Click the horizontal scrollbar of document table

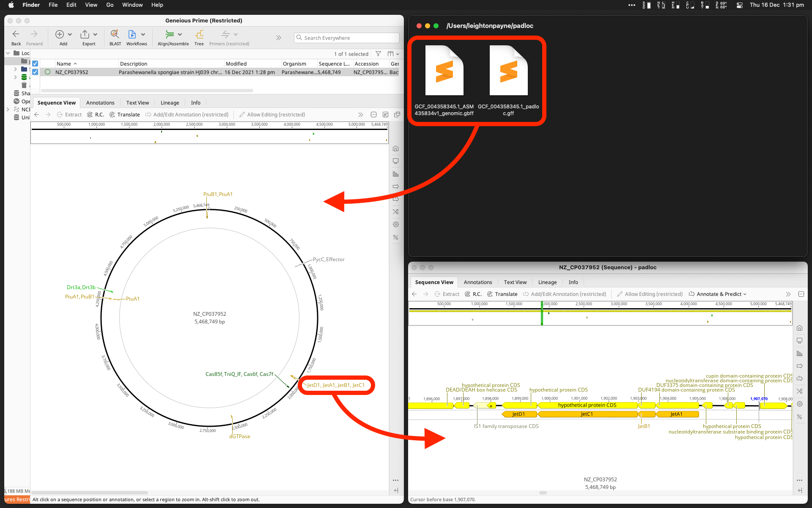pos(147,91)
